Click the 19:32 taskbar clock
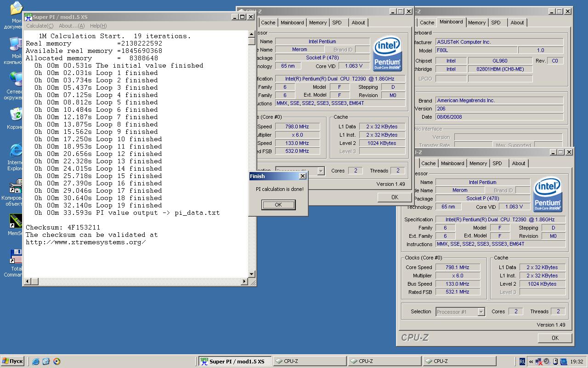 point(577,362)
